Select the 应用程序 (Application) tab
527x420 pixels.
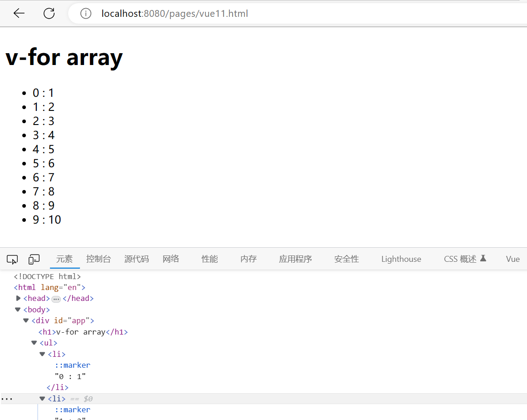click(295, 259)
